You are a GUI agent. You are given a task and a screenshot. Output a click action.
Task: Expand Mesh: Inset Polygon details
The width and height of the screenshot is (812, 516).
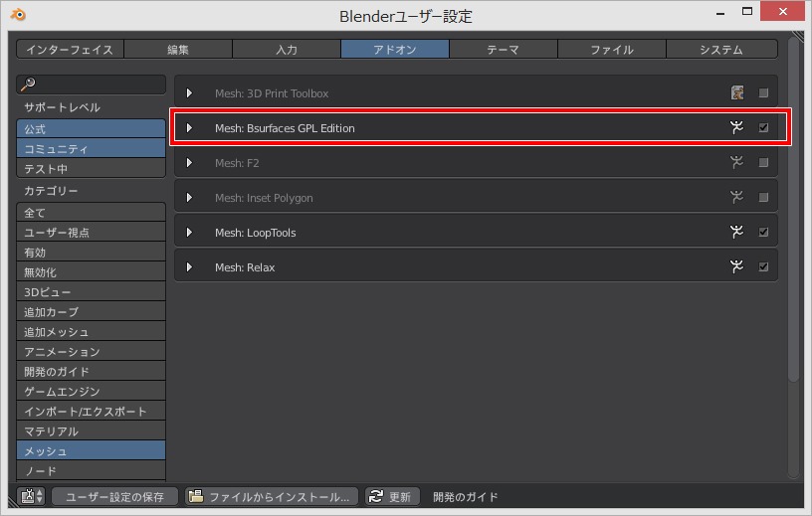(189, 197)
